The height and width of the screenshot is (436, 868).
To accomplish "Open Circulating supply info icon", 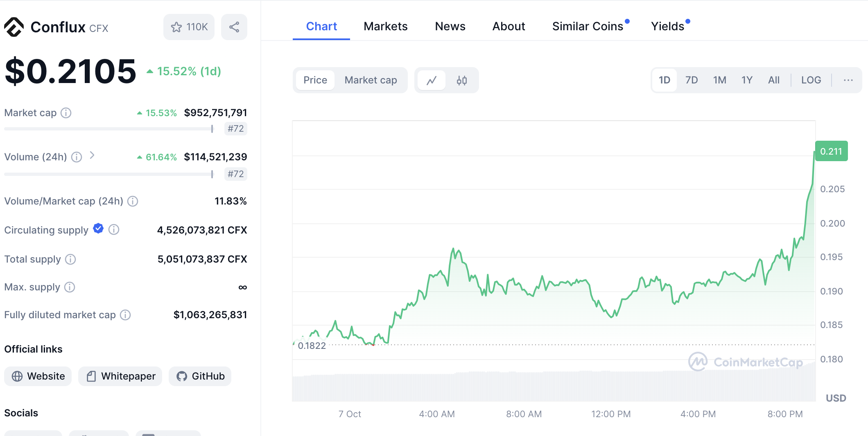I will tap(114, 230).
